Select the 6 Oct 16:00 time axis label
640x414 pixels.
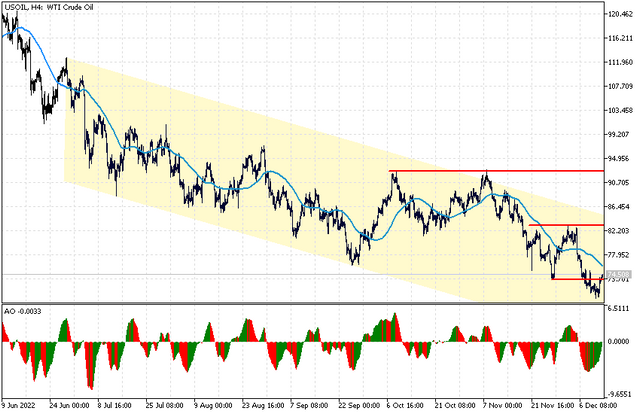pyautogui.click(x=405, y=405)
